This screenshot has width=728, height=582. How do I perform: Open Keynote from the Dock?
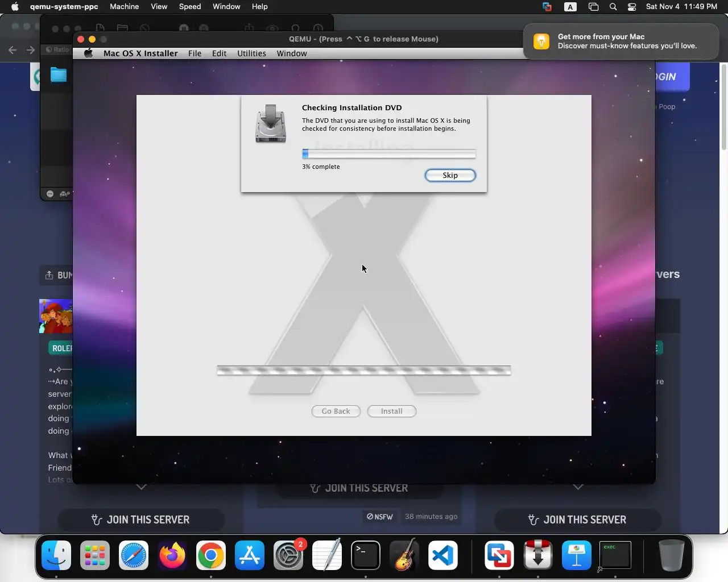[x=577, y=555]
